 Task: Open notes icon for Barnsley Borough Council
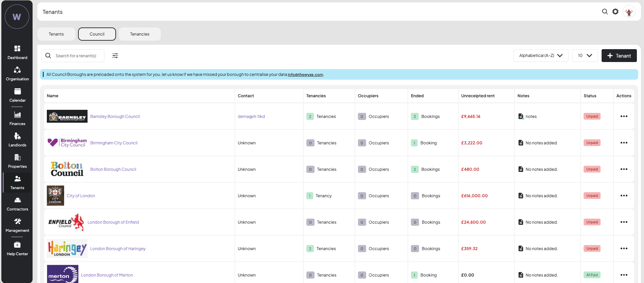coord(521,117)
